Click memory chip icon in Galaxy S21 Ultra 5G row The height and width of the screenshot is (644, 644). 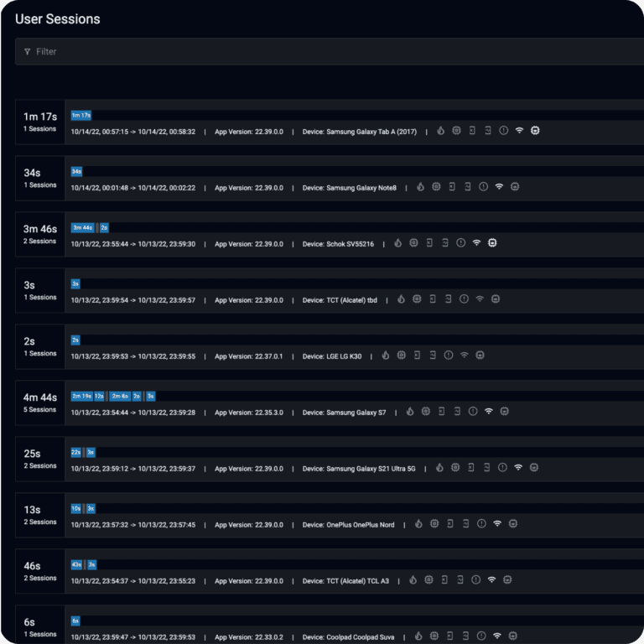pyautogui.click(x=533, y=467)
